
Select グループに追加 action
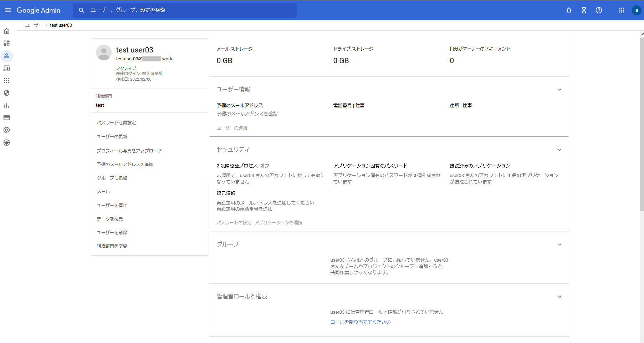click(x=112, y=178)
